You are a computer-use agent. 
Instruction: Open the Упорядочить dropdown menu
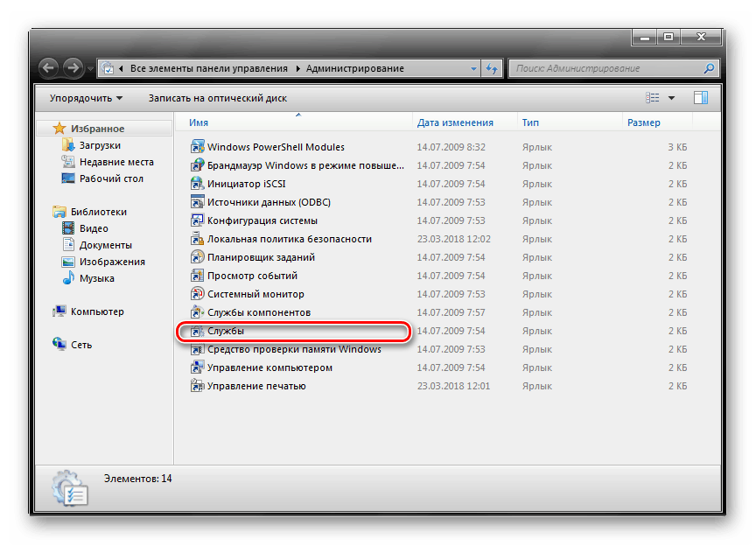pyautogui.click(x=86, y=98)
